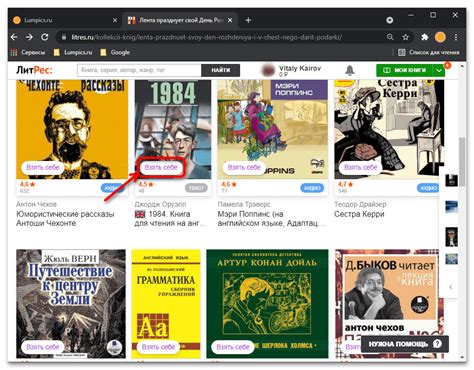Go forward in browser history

29,37
